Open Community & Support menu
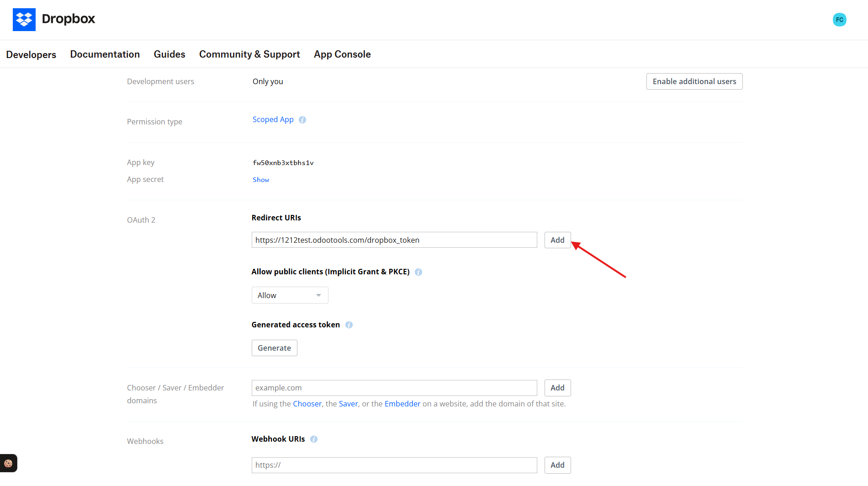The height and width of the screenshot is (486, 868). point(249,54)
